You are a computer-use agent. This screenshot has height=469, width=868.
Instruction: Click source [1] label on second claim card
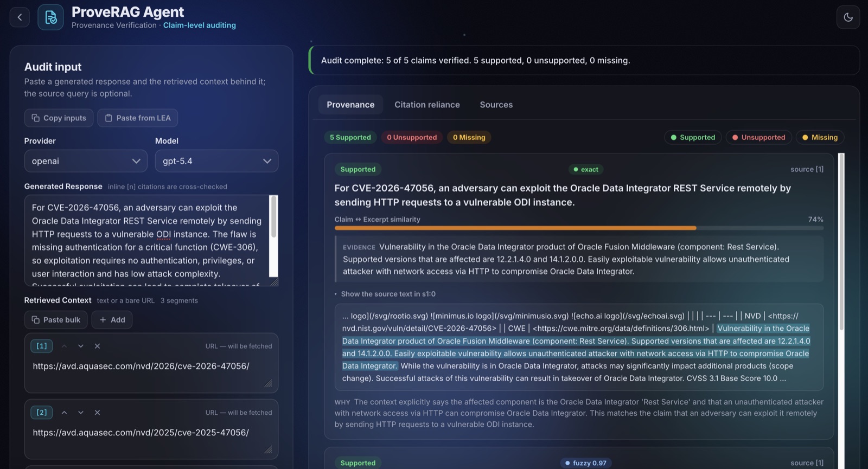click(x=807, y=463)
